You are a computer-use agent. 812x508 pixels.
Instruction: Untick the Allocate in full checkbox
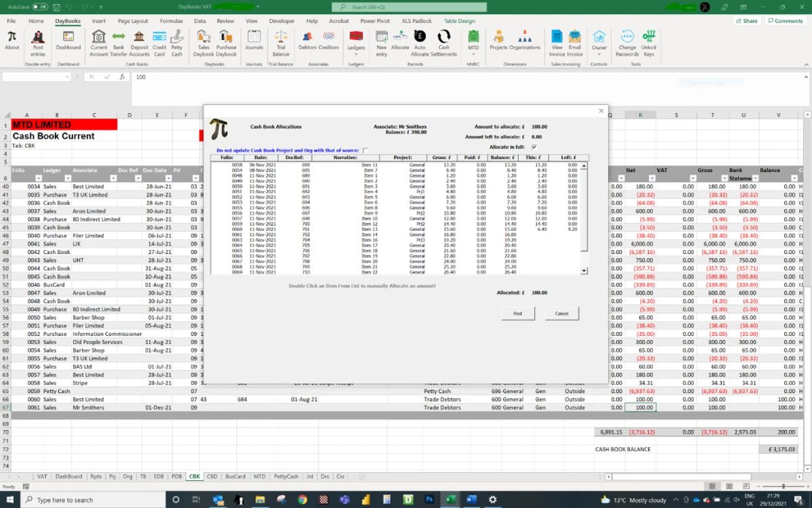pyautogui.click(x=535, y=147)
